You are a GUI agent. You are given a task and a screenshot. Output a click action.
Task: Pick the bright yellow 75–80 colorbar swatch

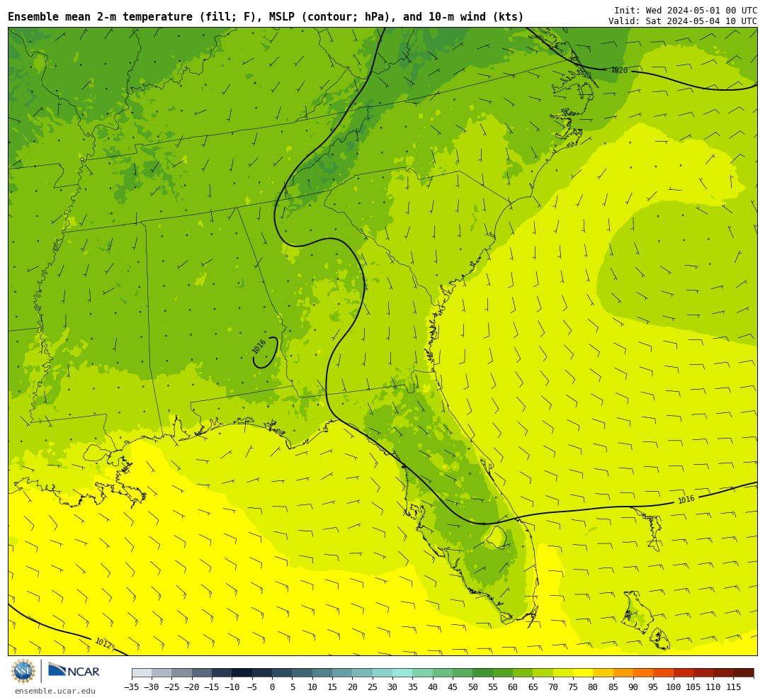582,673
